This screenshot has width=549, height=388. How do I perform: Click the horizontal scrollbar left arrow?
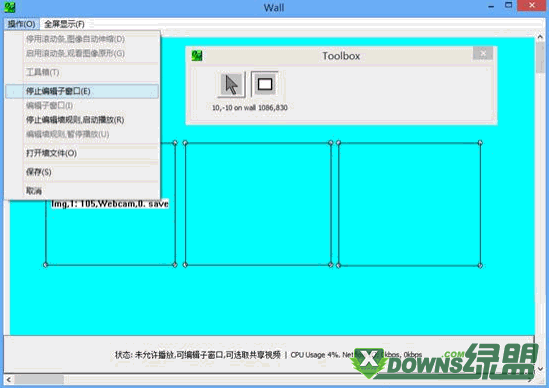pos(8,379)
